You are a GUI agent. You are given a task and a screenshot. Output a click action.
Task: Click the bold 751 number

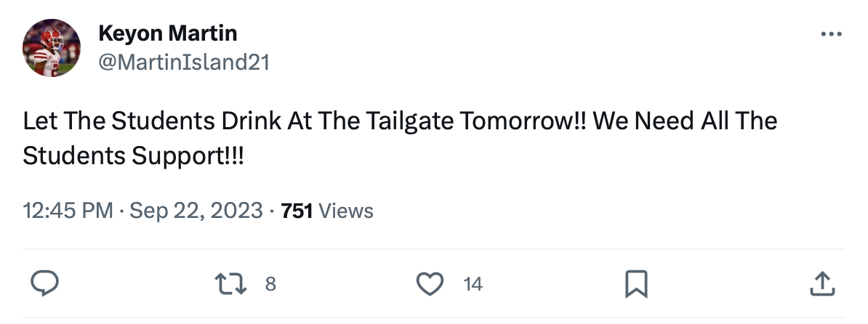coord(297,211)
